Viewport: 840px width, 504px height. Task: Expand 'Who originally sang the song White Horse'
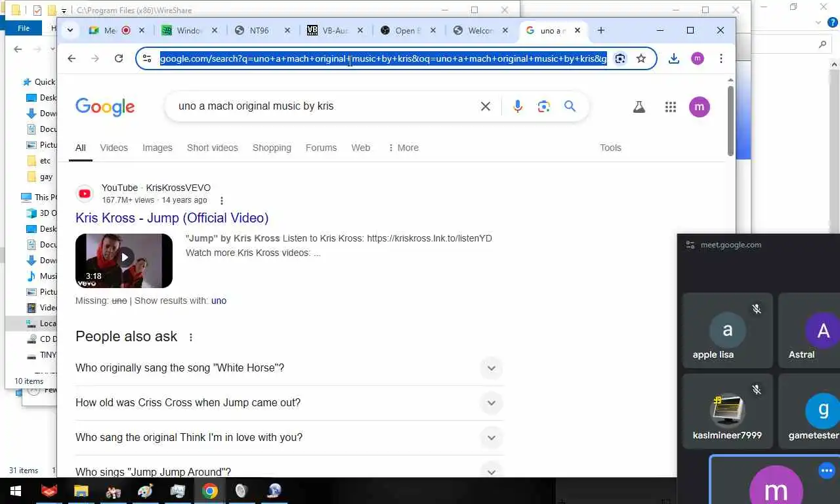(x=289, y=368)
